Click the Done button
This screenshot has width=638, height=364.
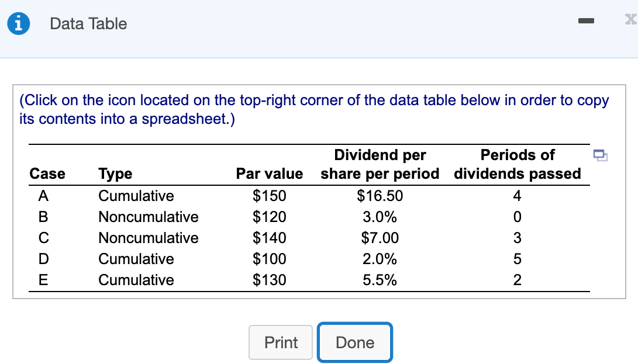pyautogui.click(x=354, y=342)
